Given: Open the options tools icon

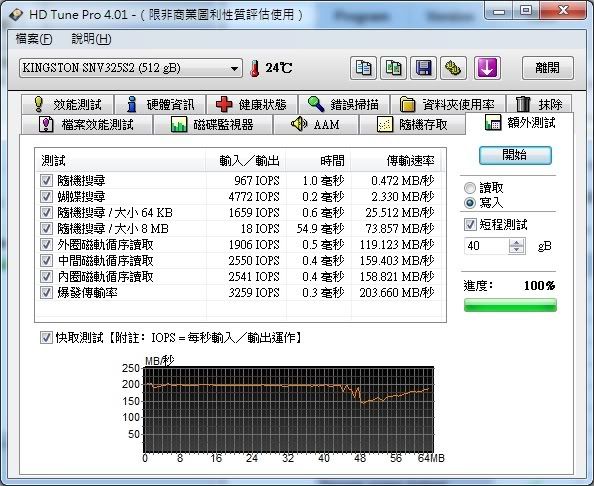Looking at the screenshot, I should pos(453,68).
